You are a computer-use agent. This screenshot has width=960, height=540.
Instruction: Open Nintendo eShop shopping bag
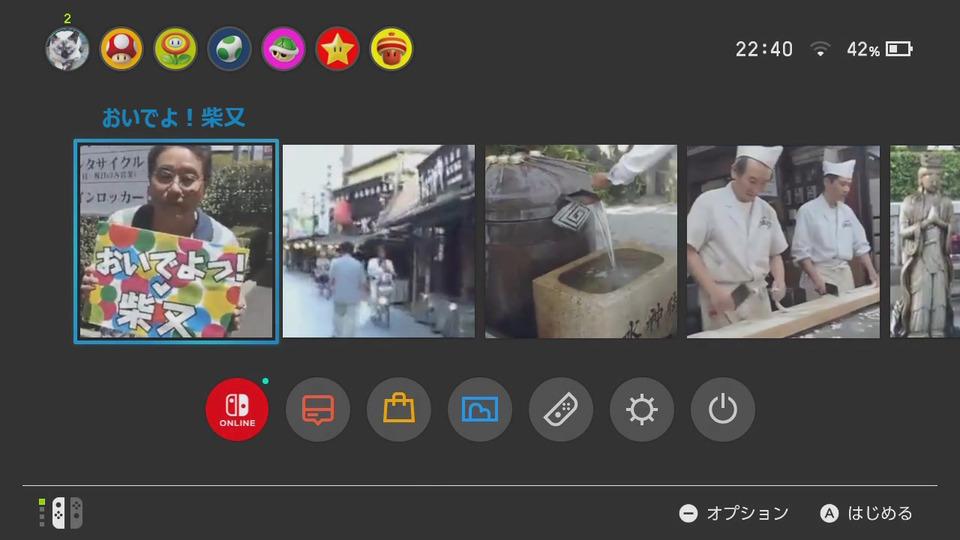(399, 409)
